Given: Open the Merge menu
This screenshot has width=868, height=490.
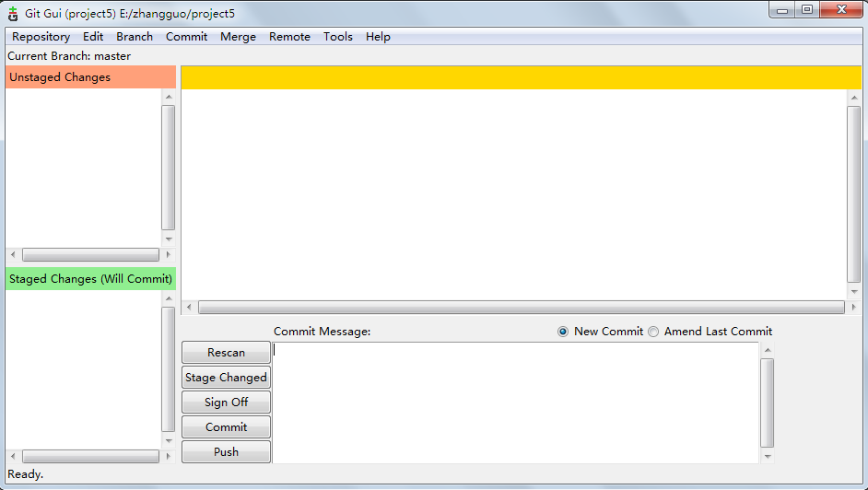Looking at the screenshot, I should click(x=238, y=37).
